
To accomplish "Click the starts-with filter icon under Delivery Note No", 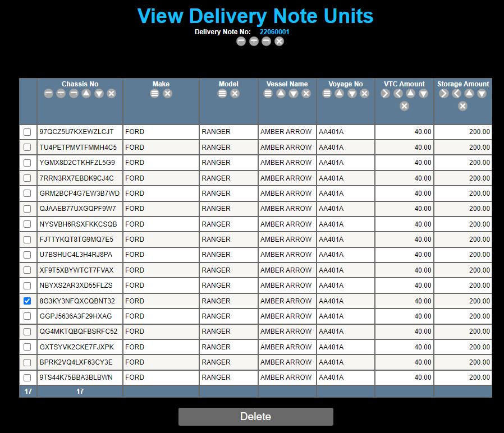I will pyautogui.click(x=241, y=42).
